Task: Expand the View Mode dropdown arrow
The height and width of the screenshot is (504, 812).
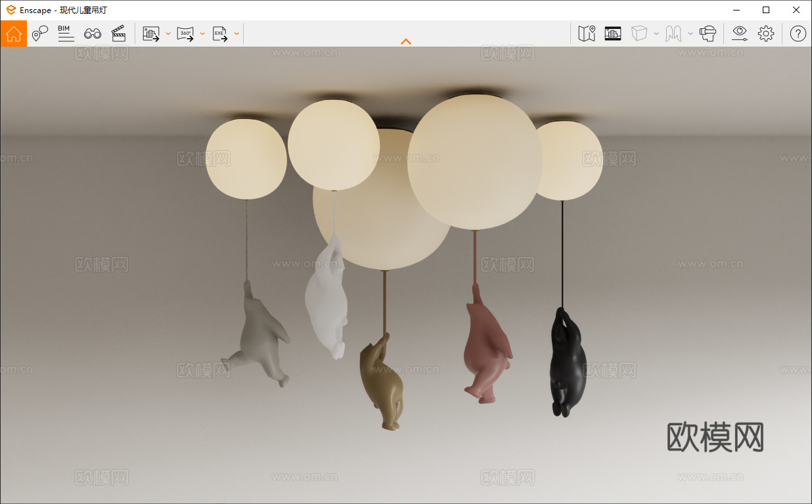Action: [656, 34]
